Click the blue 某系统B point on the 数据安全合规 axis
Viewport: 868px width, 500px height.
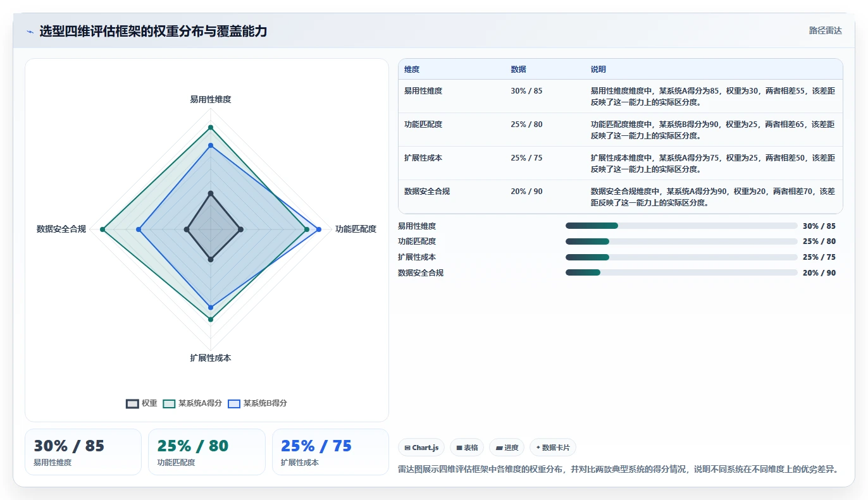(139, 229)
